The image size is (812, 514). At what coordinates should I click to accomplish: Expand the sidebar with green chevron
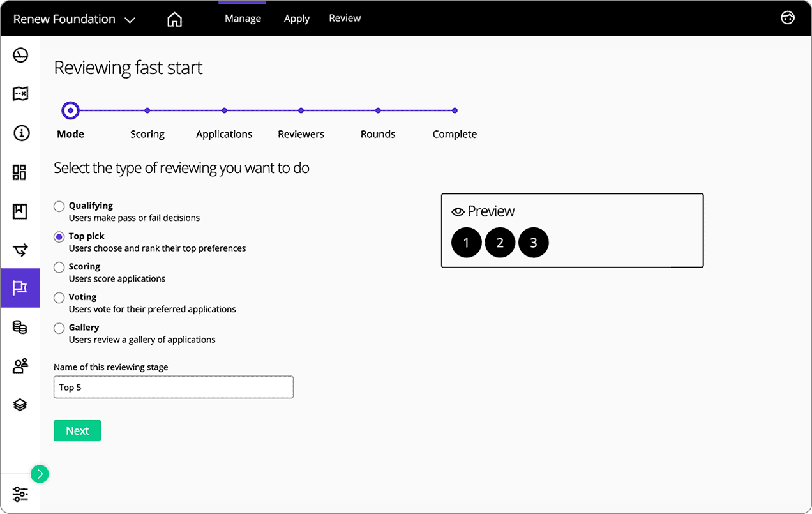coord(40,474)
